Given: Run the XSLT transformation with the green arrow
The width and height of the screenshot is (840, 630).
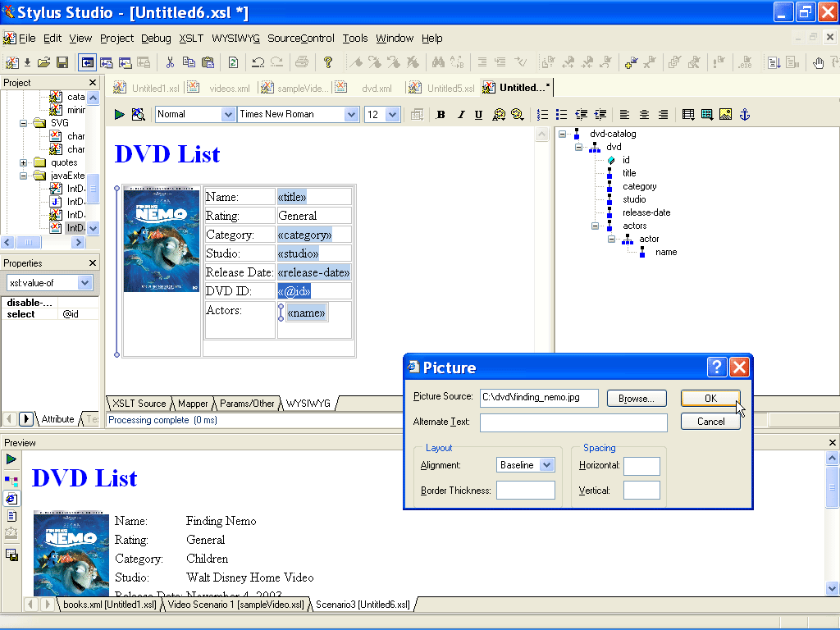Looking at the screenshot, I should [119, 114].
